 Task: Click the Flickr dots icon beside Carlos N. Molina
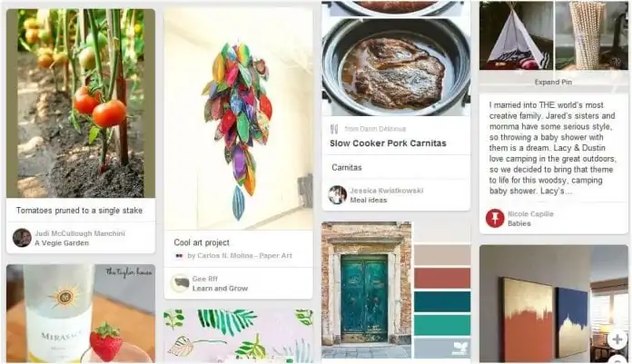point(180,256)
